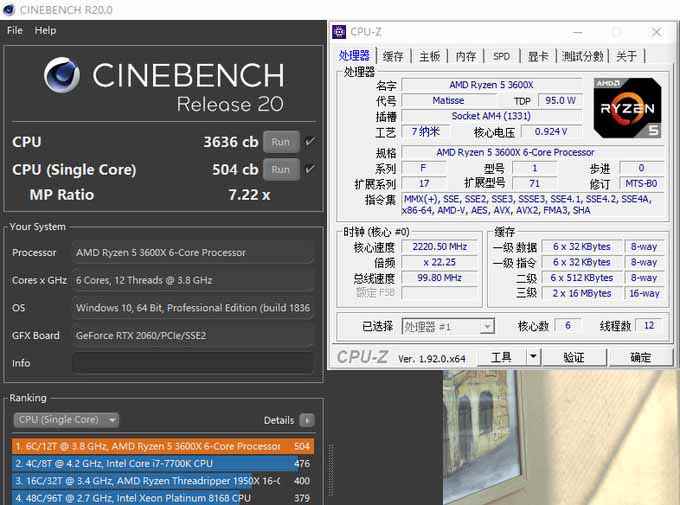Select ranking row Intel Xeon Platinum 8168
680x505 pixels.
pos(163,498)
